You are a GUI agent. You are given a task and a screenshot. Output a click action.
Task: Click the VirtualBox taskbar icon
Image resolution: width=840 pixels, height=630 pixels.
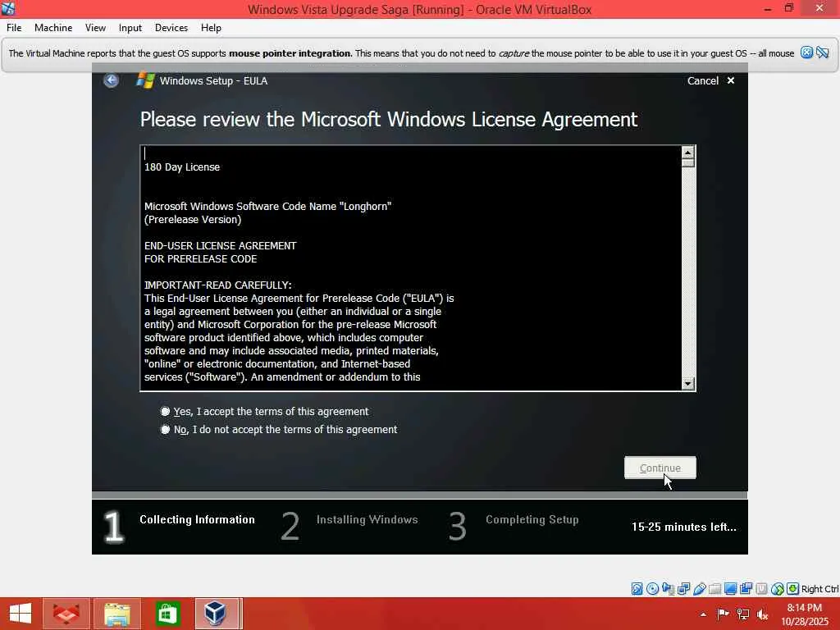(216, 614)
